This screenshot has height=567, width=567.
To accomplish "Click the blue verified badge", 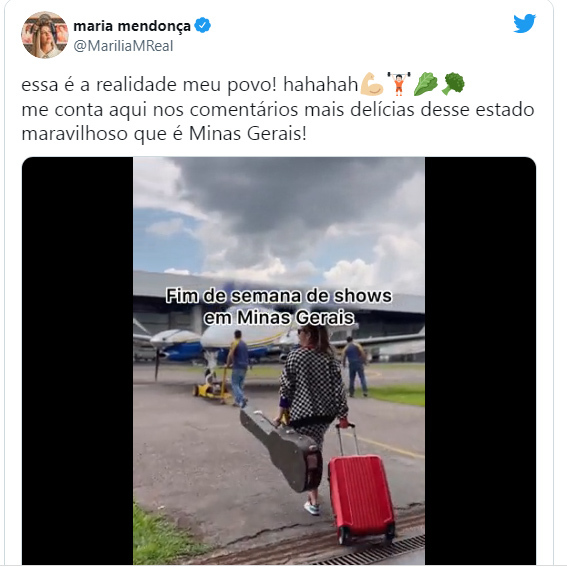I will [202, 26].
